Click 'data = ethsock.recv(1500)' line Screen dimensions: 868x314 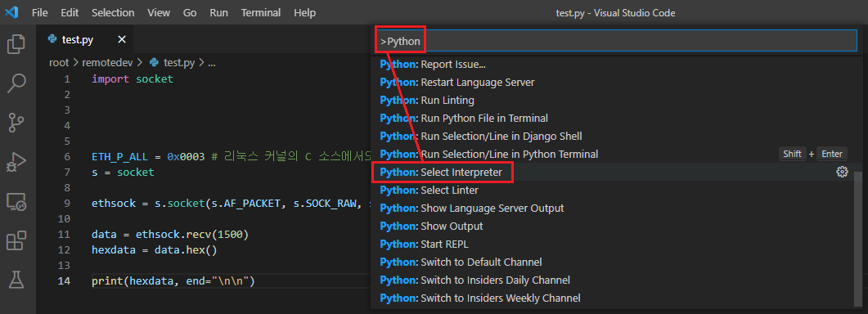pyautogui.click(x=170, y=234)
